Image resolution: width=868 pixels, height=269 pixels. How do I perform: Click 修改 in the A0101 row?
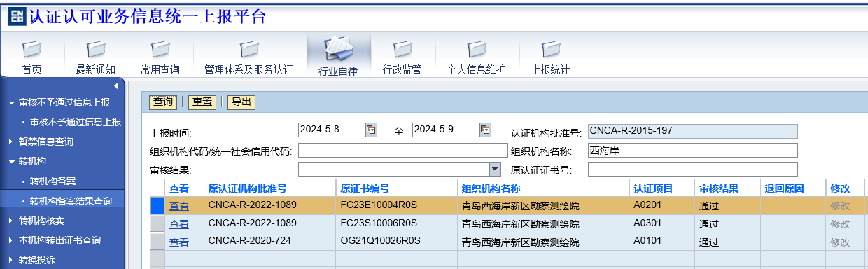tap(840, 242)
